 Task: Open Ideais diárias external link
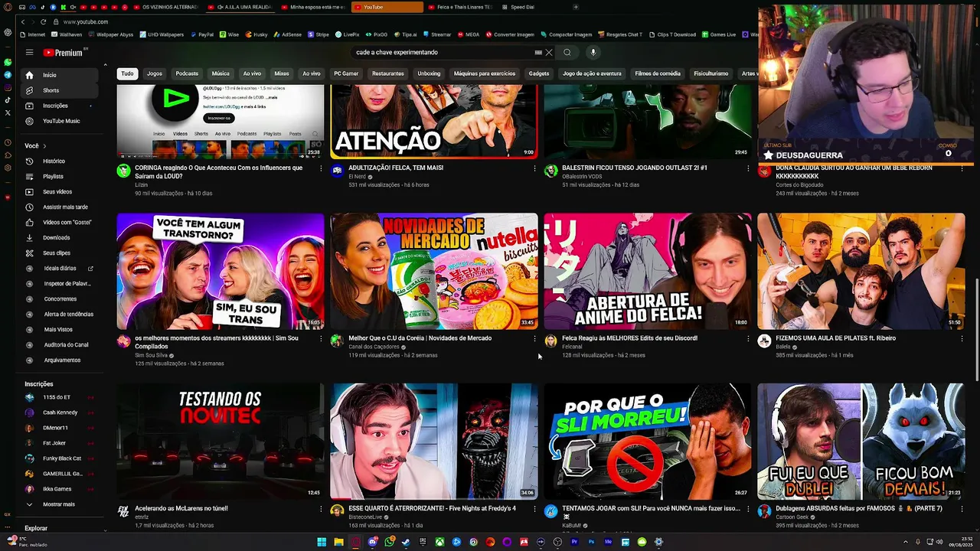61,268
